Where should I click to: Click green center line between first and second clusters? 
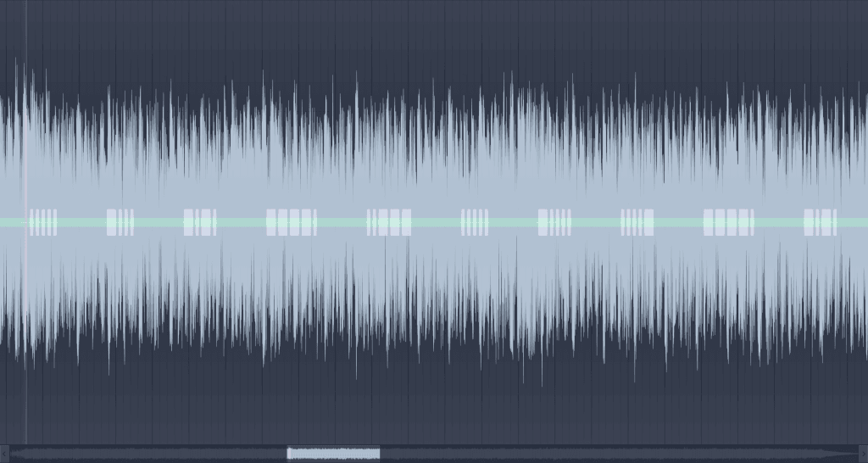[x=81, y=222]
